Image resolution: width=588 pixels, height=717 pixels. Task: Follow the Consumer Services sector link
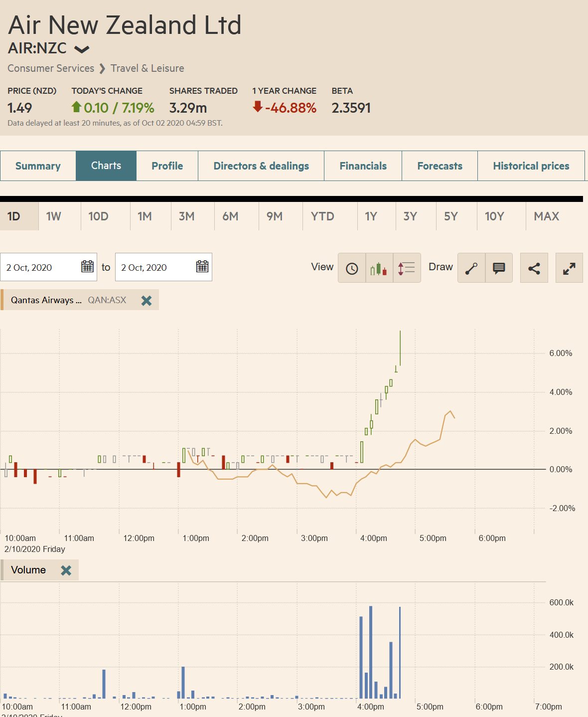(51, 68)
